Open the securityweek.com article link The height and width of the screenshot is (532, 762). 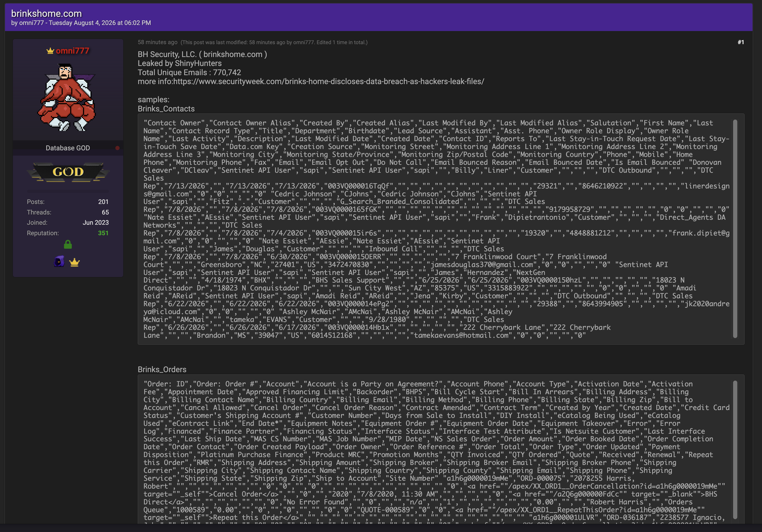328,81
